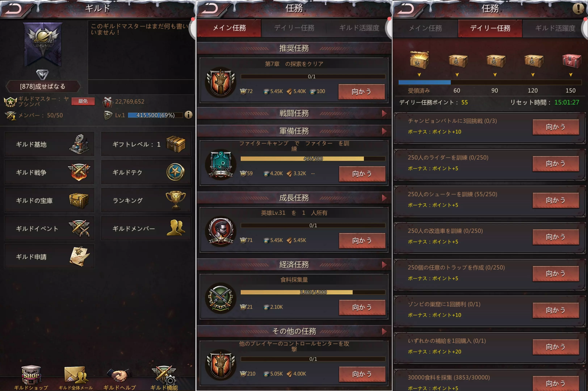Image resolution: width=588 pixels, height=391 pixels.
Task: Expand the 経済任務 section
Action: tap(384, 265)
